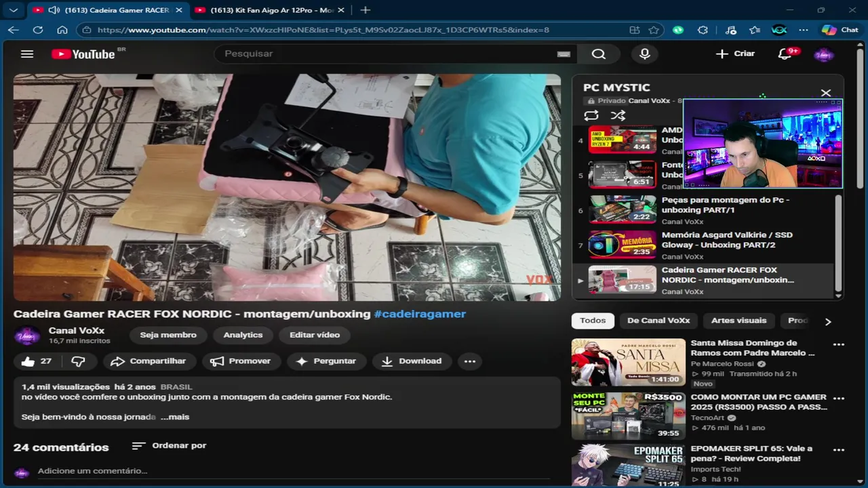The width and height of the screenshot is (868, 488).
Task: Open the notifications bell with 9+ badge
Action: [785, 54]
